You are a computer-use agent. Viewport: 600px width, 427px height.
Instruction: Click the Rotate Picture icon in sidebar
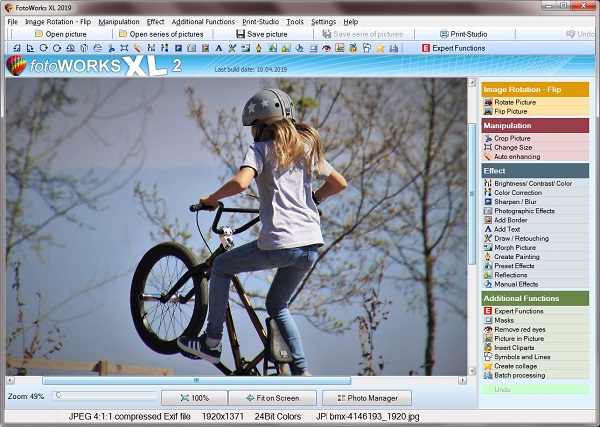pos(488,102)
